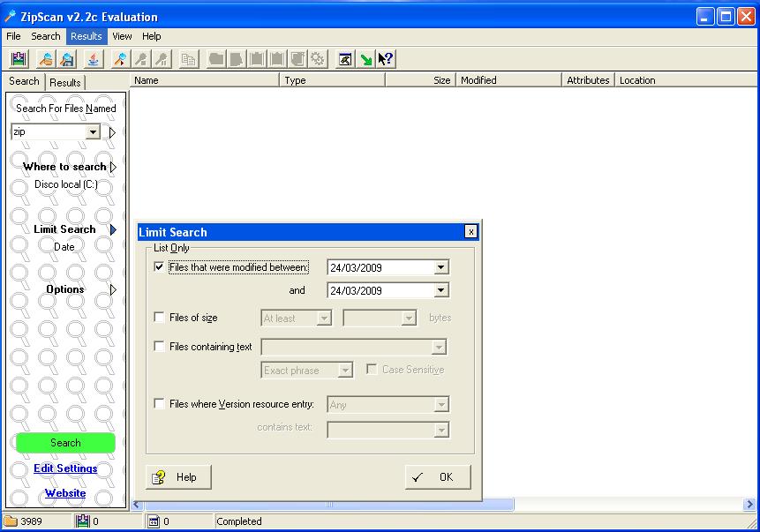The height and width of the screenshot is (532, 760).
Task: Expand the arrow beside the zip name field
Action: pyautogui.click(x=112, y=132)
